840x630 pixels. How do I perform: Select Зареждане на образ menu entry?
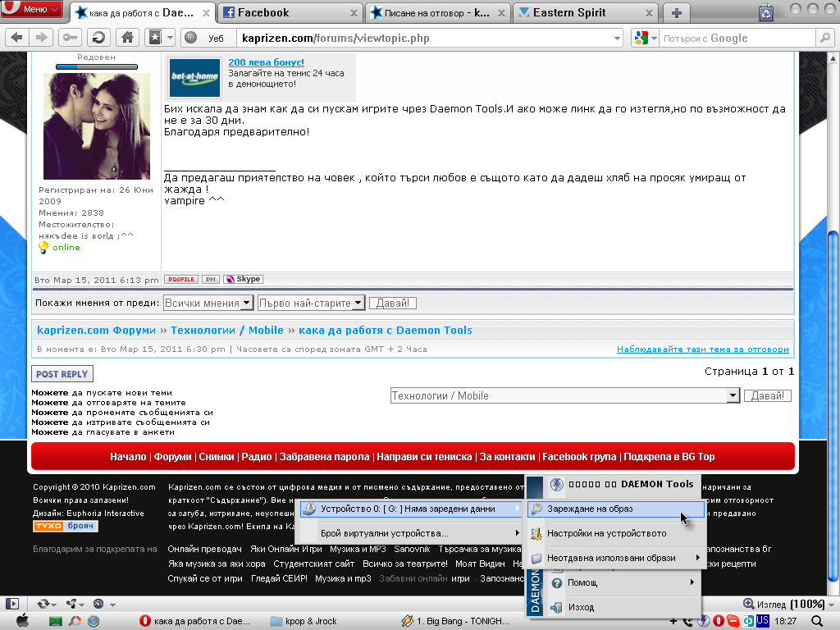click(616, 509)
